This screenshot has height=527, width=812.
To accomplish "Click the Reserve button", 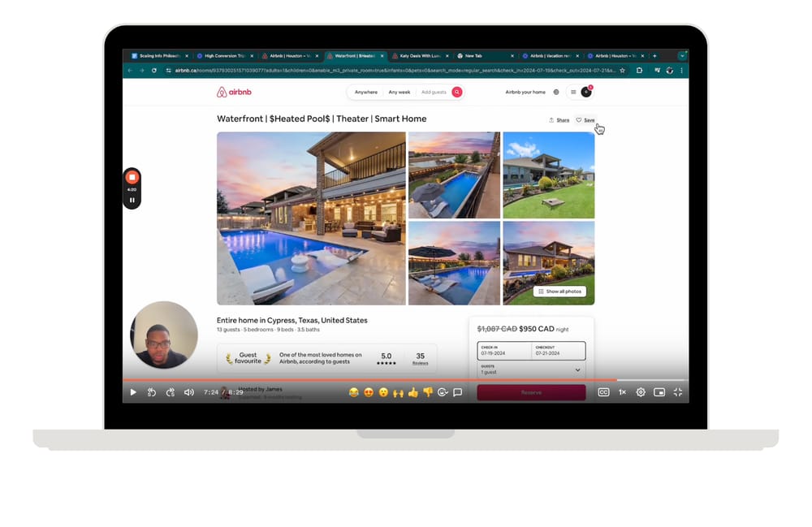I will (x=531, y=392).
